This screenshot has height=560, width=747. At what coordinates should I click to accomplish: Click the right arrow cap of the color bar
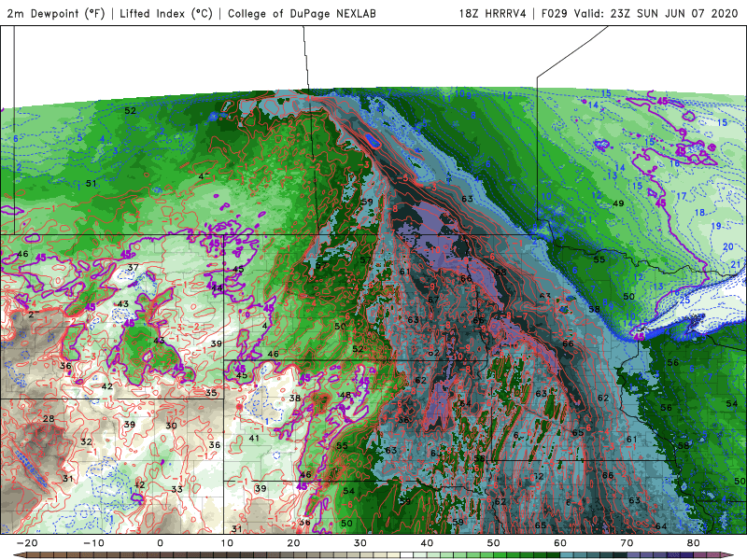tap(728, 555)
